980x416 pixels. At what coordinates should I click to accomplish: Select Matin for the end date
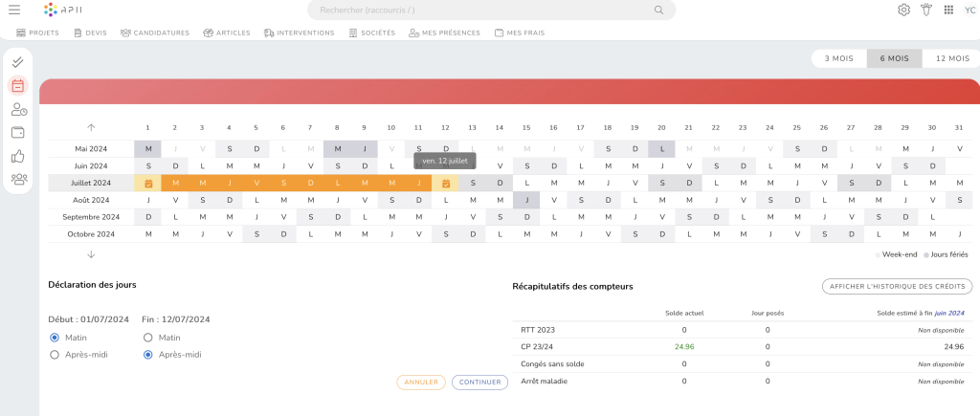click(x=147, y=338)
